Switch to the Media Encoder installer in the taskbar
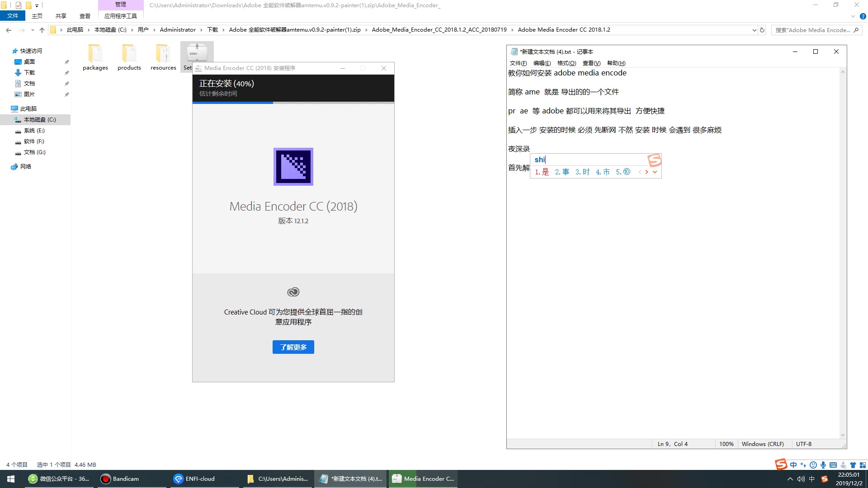868x488 pixels. coord(423,479)
